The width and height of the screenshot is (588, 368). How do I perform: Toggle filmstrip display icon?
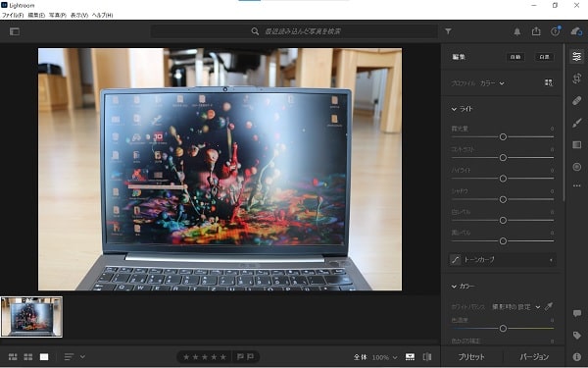(x=411, y=357)
